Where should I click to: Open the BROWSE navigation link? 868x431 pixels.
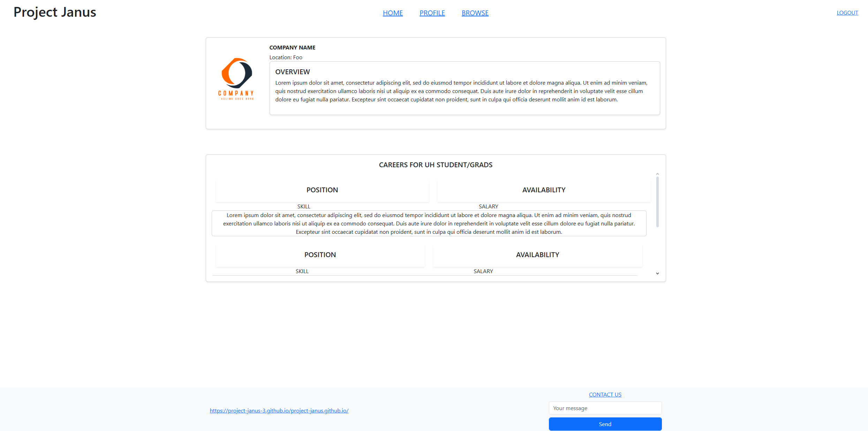pos(475,13)
